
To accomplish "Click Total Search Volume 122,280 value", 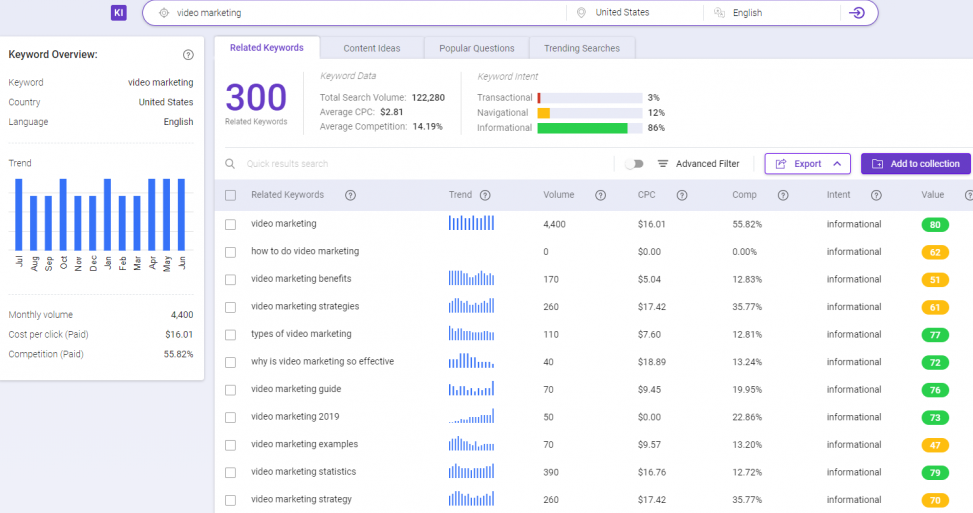I will pyautogui.click(x=428, y=97).
